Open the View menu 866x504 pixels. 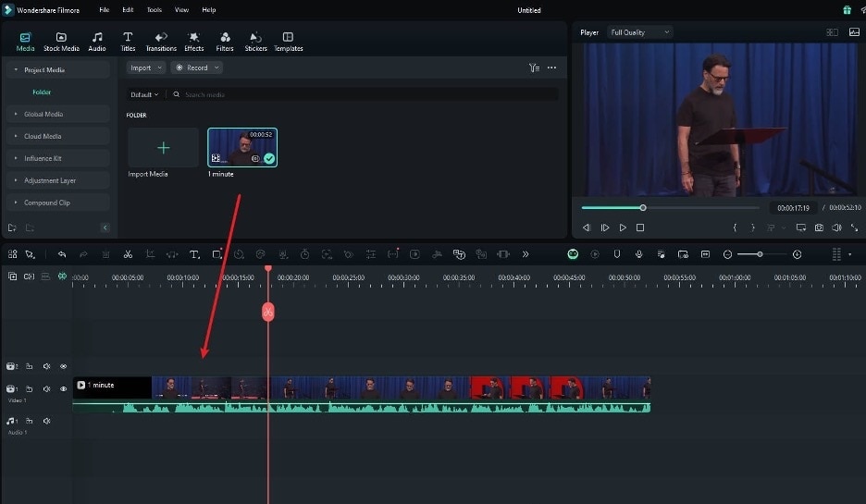(181, 10)
